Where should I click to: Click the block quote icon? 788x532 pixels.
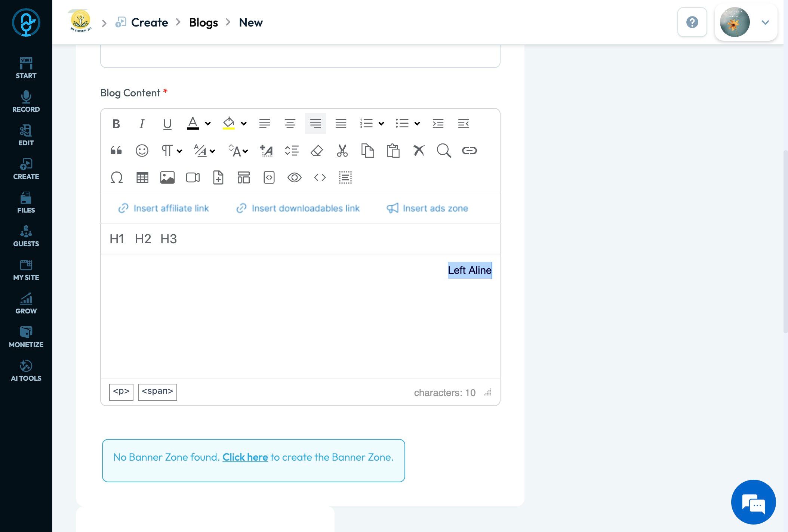coord(116,151)
